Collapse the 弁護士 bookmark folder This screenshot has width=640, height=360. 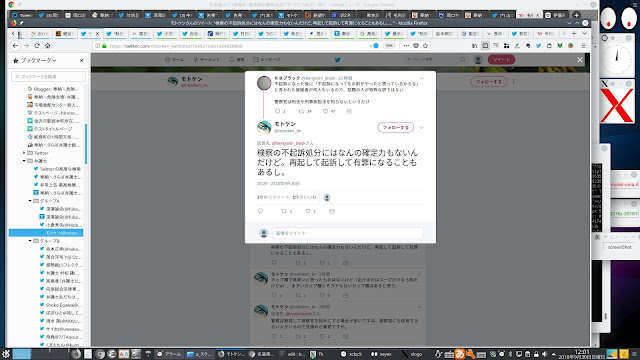pos(24,161)
